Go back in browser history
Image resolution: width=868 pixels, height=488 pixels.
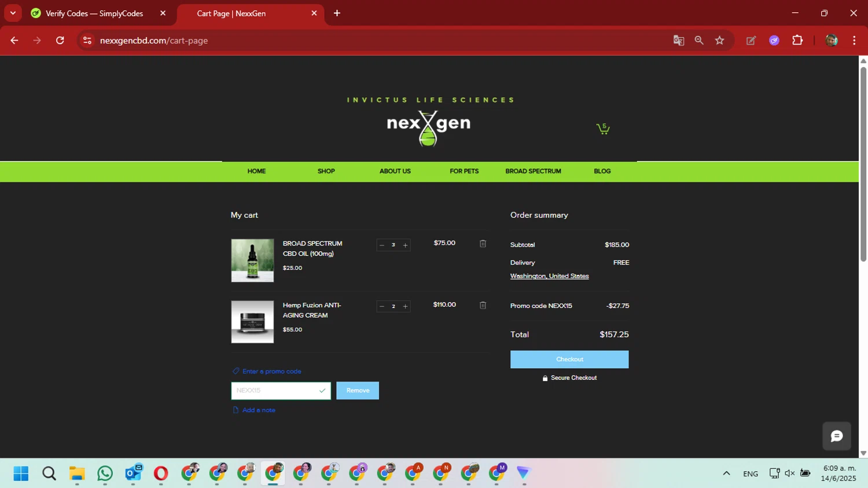coord(14,41)
